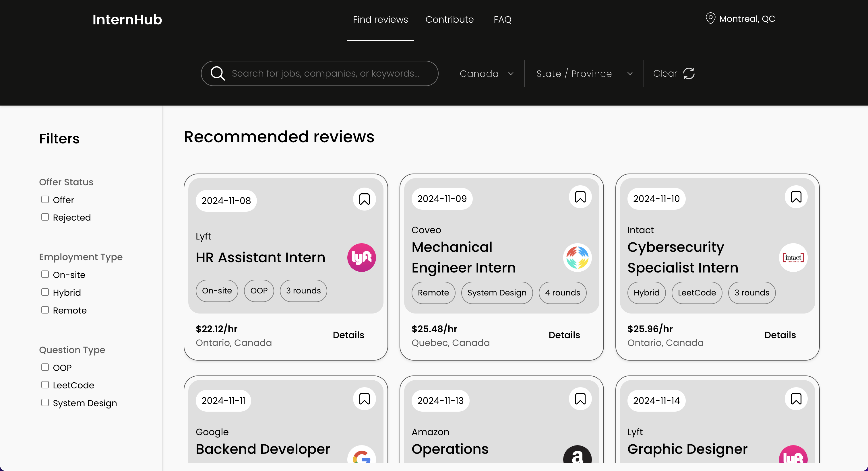Bookmark the Lyft HR Assistant Intern review
Image resolution: width=868 pixels, height=471 pixels.
[x=364, y=199]
